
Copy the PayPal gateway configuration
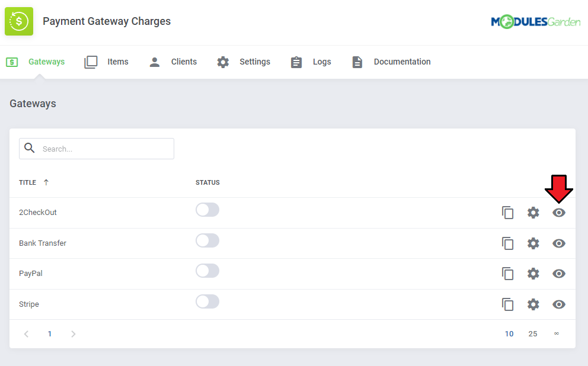[508, 274]
